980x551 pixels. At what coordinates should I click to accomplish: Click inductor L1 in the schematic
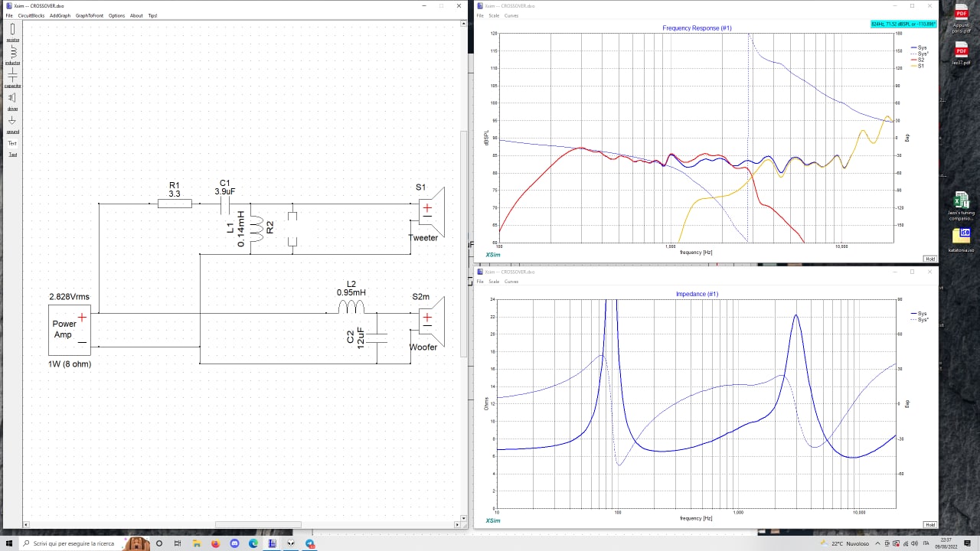pyautogui.click(x=256, y=227)
